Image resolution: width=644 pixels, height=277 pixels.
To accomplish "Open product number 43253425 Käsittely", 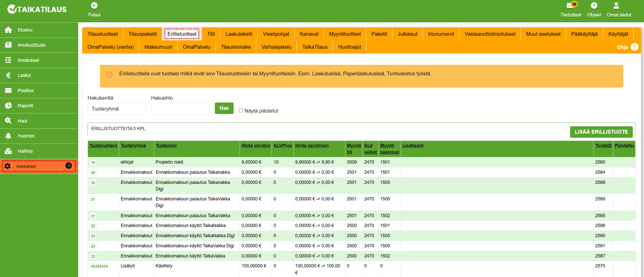I will pos(99,266).
